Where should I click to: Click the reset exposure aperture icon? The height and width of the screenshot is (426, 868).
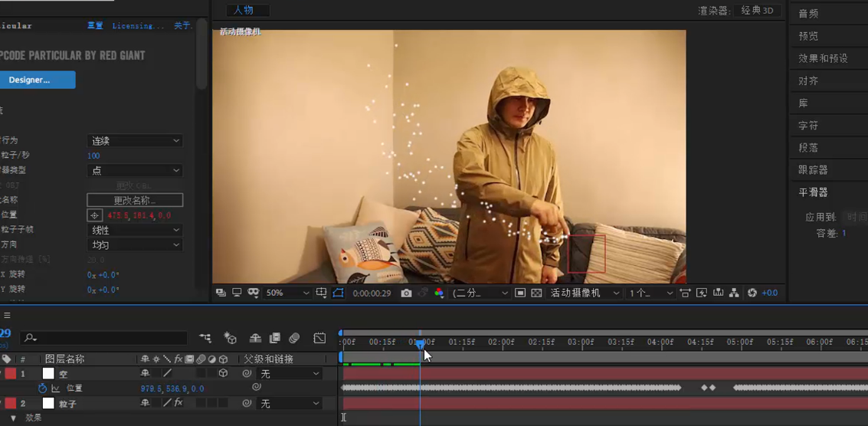pos(752,293)
